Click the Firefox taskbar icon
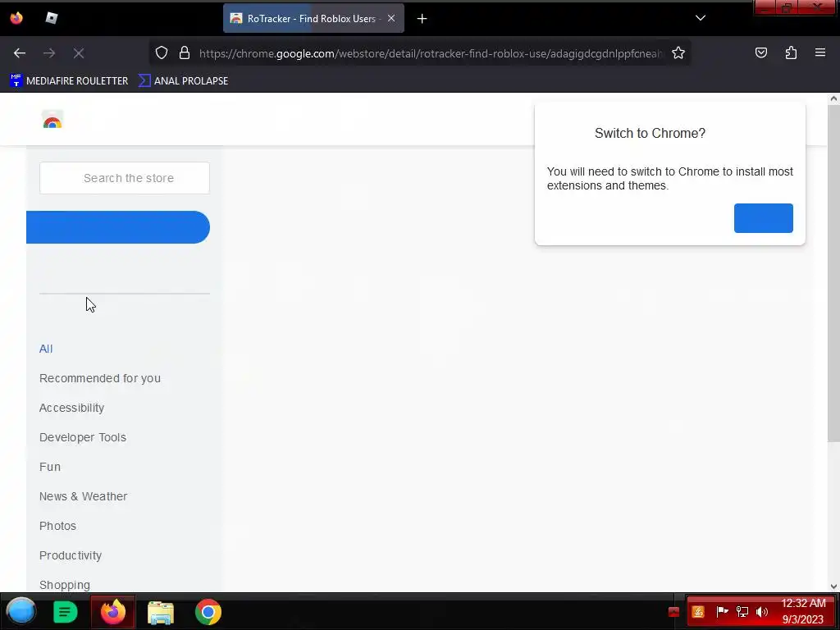This screenshot has height=630, width=840. (113, 612)
